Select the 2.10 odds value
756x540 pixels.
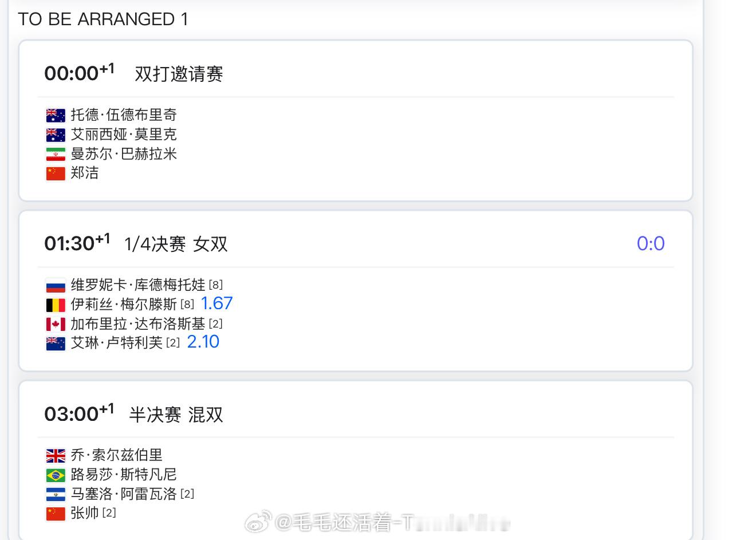[x=203, y=342]
